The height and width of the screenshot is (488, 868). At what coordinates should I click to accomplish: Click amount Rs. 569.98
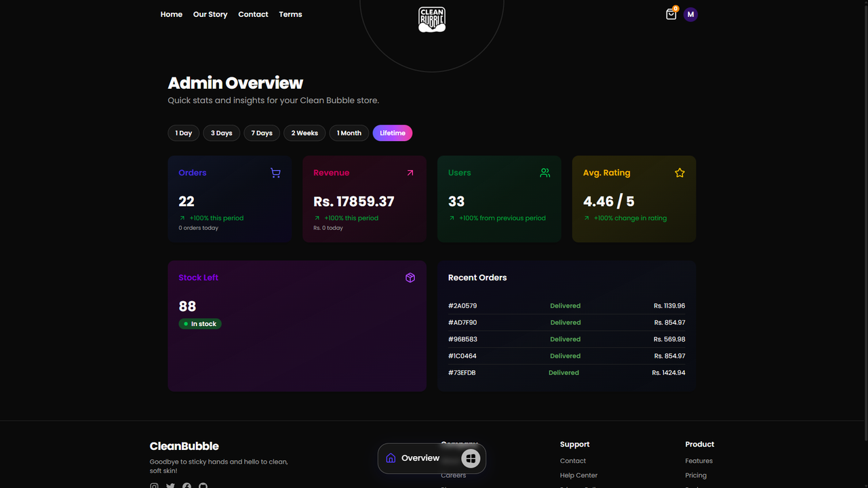670,340
